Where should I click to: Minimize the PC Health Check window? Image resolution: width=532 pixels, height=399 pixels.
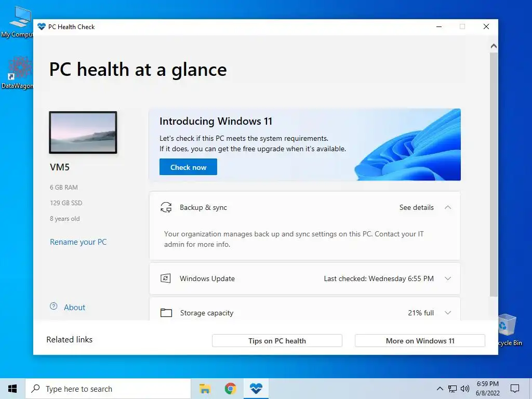pos(439,26)
